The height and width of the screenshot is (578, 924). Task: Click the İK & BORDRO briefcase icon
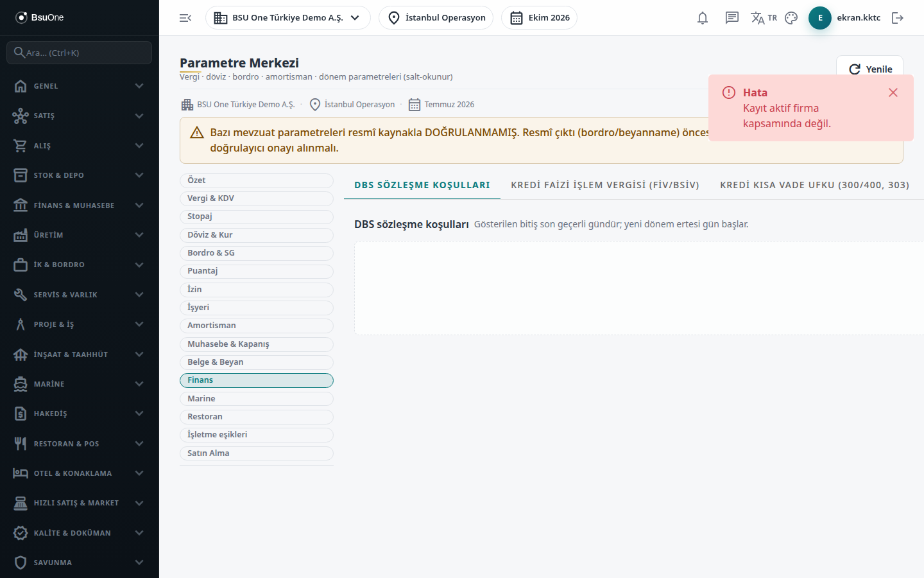coord(21,265)
